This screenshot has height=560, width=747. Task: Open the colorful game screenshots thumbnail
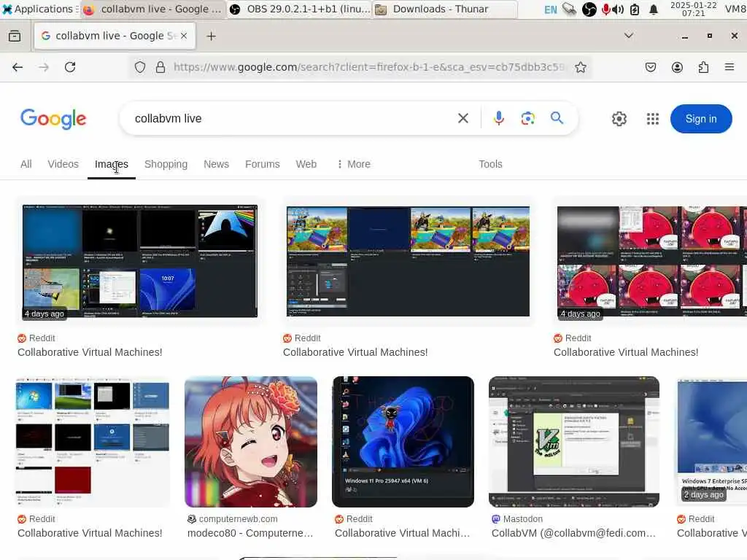pyautogui.click(x=408, y=261)
